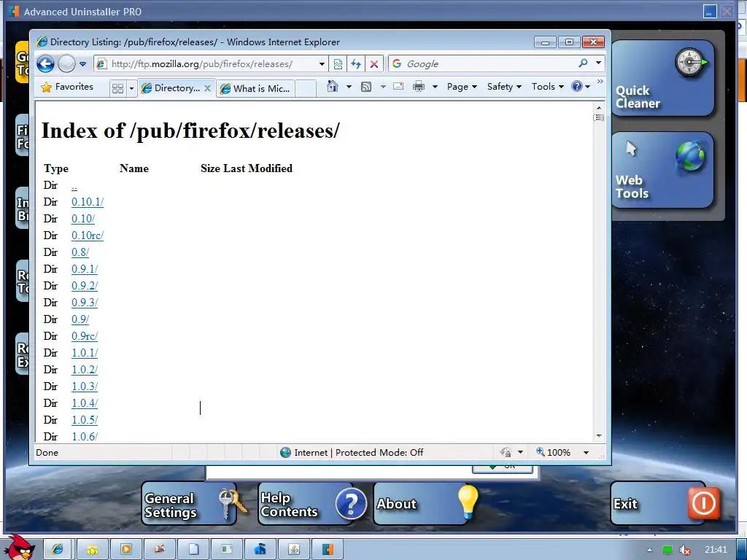747x560 pixels.
Task: Stop loading with the red X icon
Action: [x=374, y=64]
